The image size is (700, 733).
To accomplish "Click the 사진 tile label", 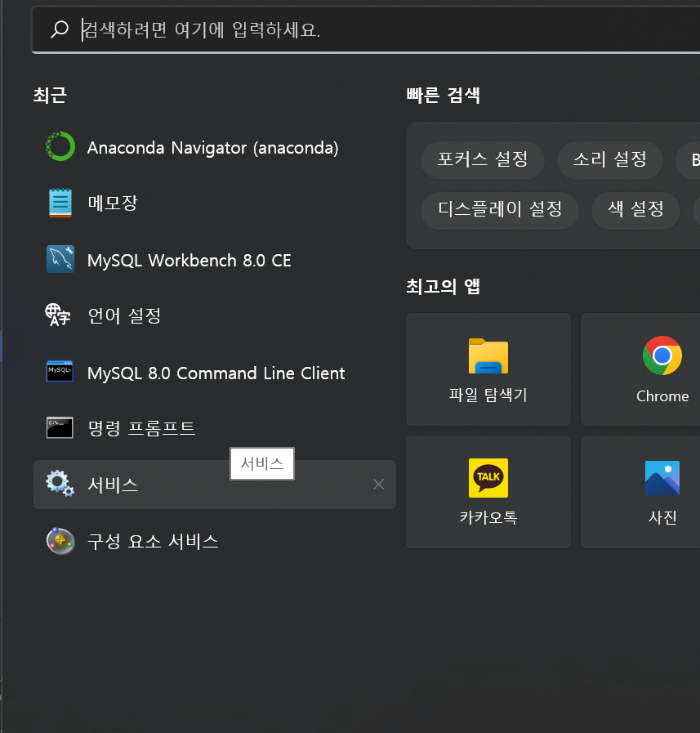I will coord(662,517).
